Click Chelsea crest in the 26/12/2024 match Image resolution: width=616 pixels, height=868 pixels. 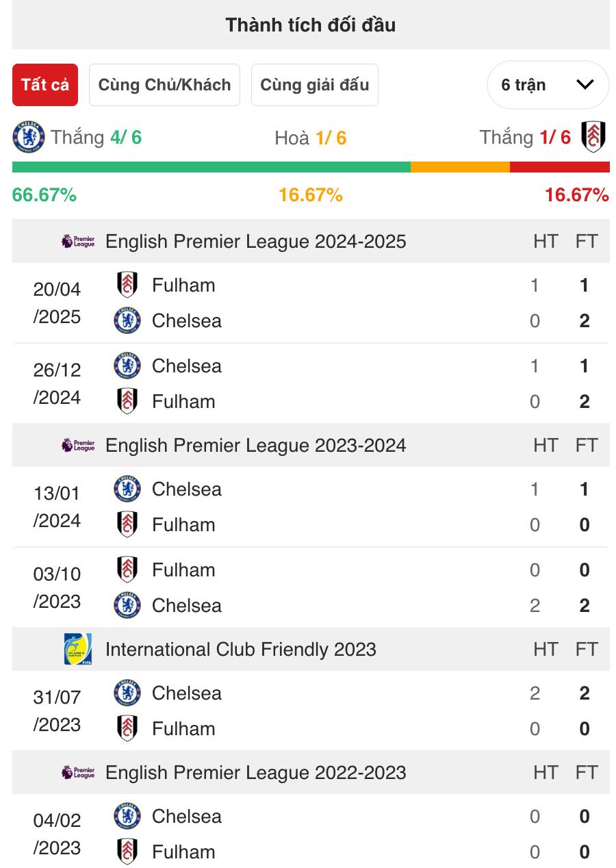[127, 366]
